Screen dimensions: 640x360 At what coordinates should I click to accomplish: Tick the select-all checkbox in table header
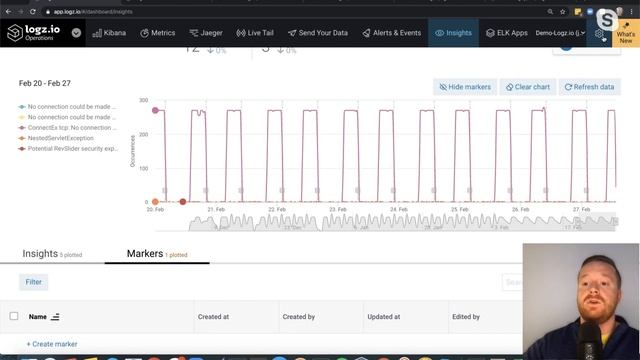click(14, 316)
